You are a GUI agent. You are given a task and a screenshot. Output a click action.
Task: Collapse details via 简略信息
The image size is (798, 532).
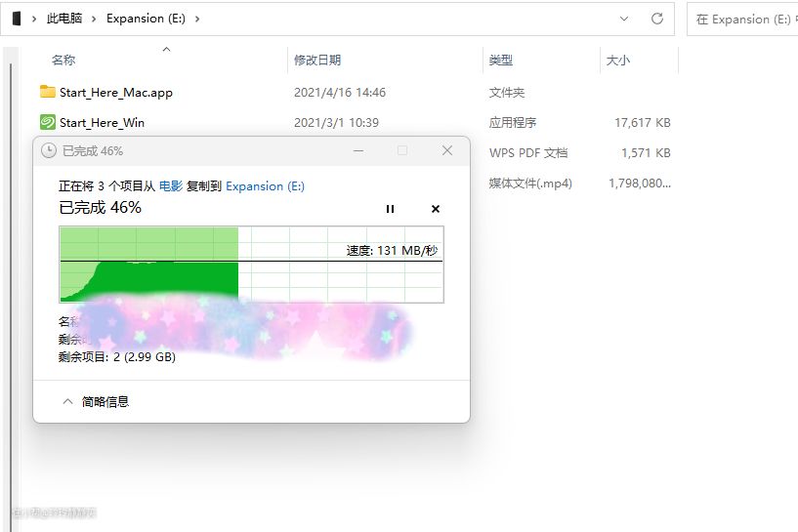[x=96, y=401]
